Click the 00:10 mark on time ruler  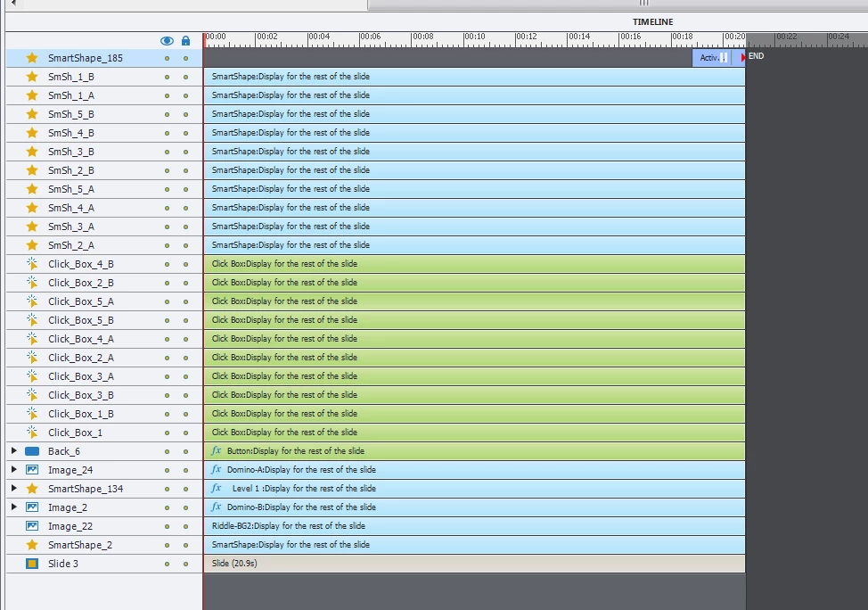474,37
